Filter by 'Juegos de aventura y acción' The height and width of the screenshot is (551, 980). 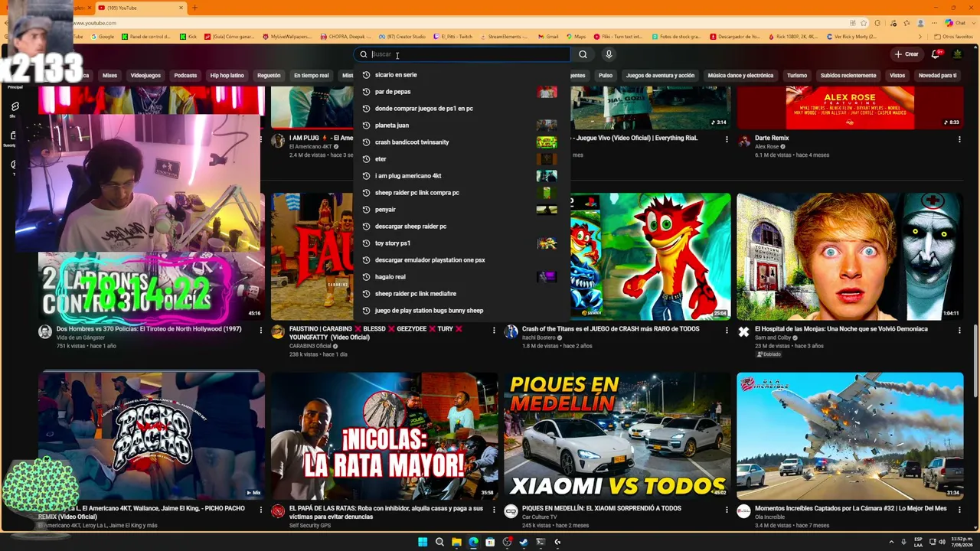[x=660, y=76]
